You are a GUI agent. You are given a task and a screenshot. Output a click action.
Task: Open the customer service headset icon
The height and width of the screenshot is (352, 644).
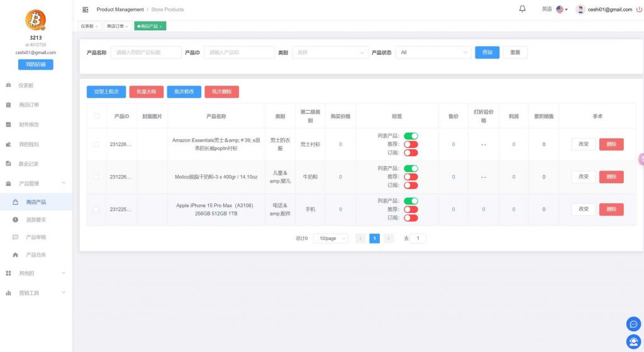tap(633, 342)
